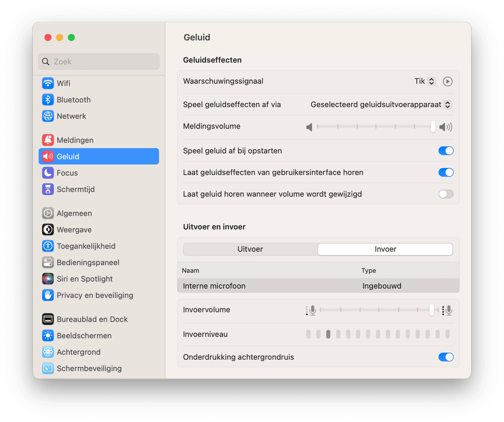The image size is (504, 422).
Task: Open Siri en Spotlight via Siri icon
Action: (48, 279)
